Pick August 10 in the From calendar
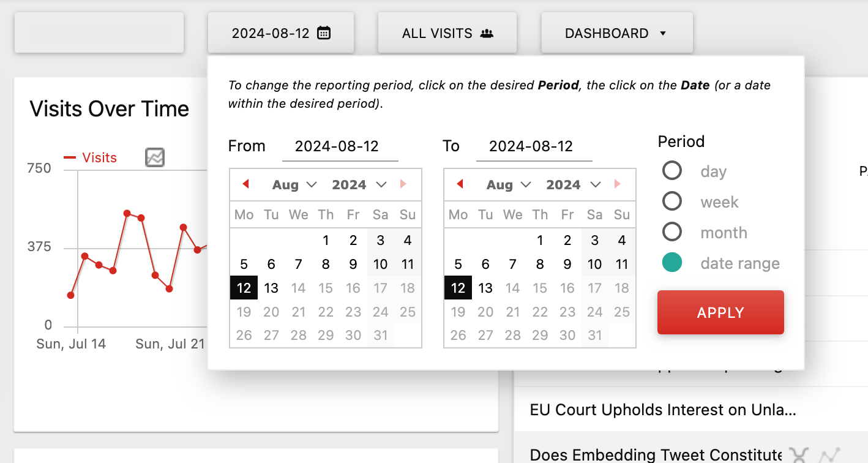This screenshot has width=868, height=463. pyautogui.click(x=380, y=264)
